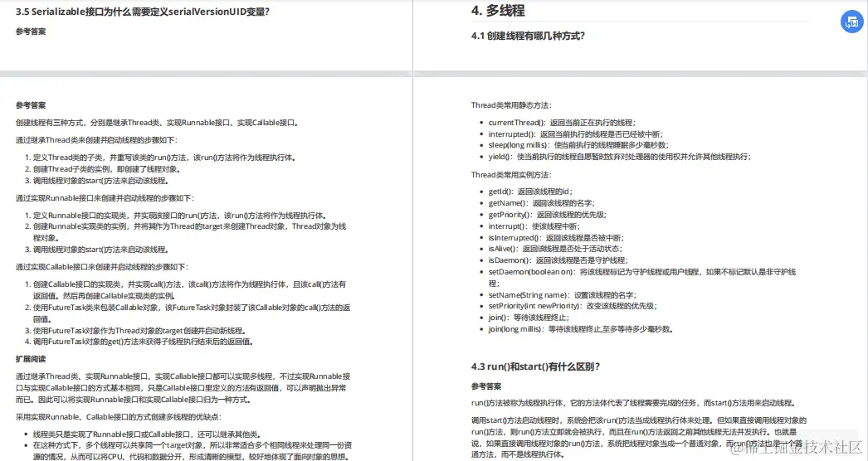Click heading '4.3 run()和start()有什么区别?'
The image size is (868, 461).
coord(536,366)
